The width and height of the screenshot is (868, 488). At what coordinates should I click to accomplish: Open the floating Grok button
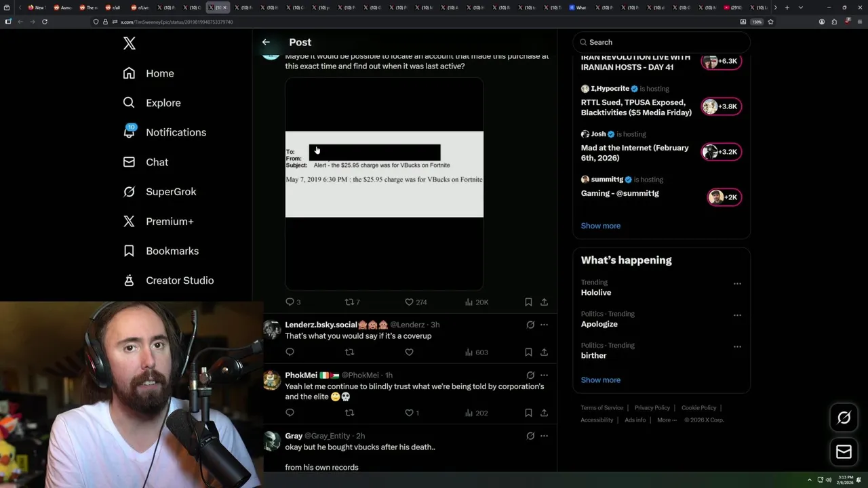point(844,418)
